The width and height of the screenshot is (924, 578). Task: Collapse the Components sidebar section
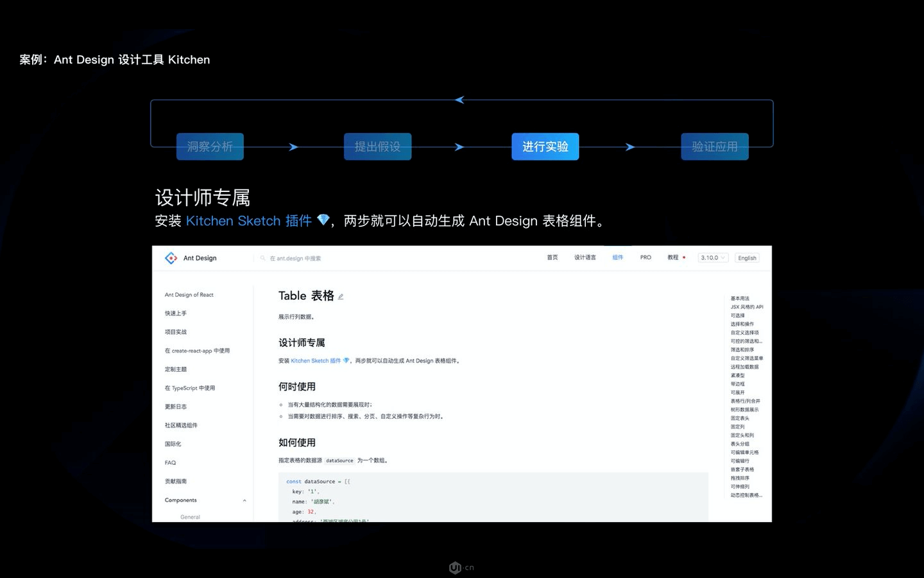(x=244, y=500)
